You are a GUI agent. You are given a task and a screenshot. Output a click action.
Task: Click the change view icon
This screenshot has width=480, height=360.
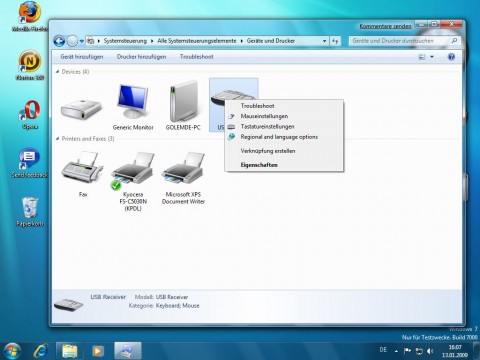pyautogui.click(x=422, y=57)
